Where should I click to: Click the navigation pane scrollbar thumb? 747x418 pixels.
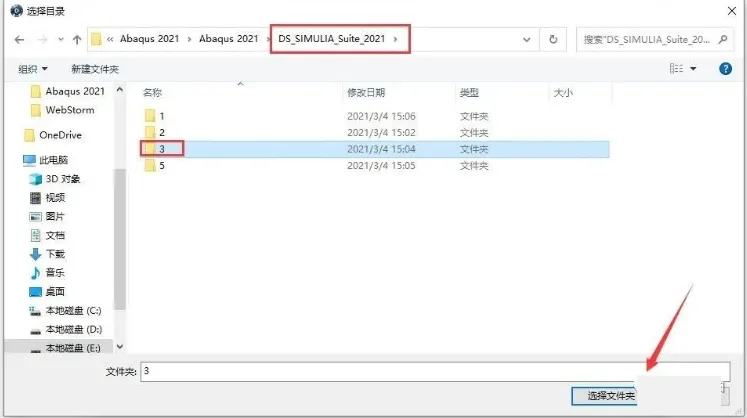(x=120, y=238)
